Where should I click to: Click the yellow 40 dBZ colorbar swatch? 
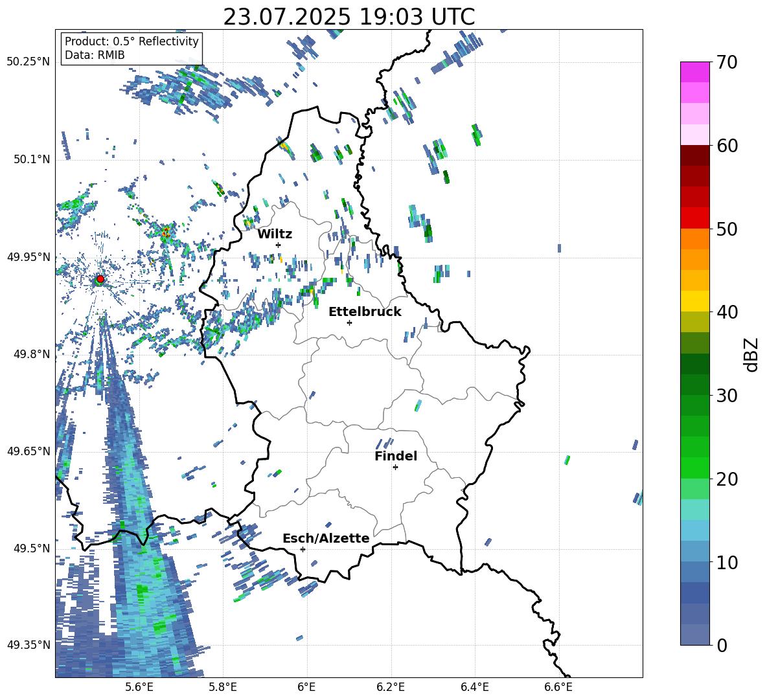(x=694, y=301)
